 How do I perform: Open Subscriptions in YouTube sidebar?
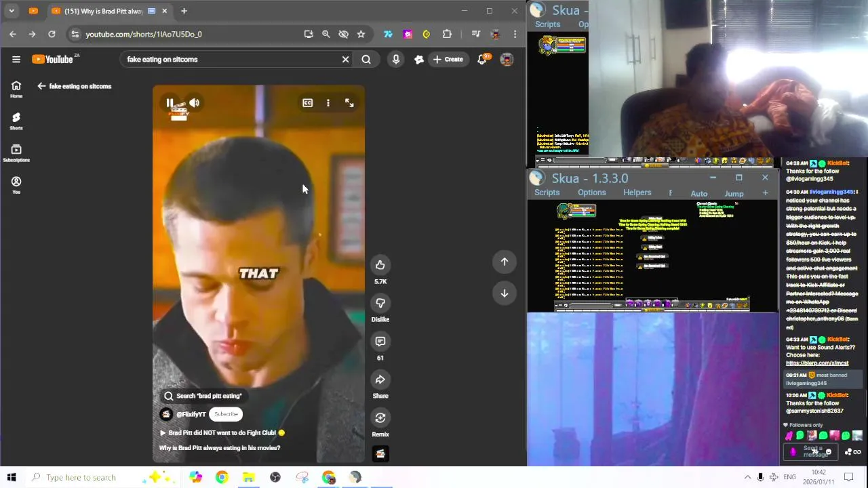pos(16,153)
